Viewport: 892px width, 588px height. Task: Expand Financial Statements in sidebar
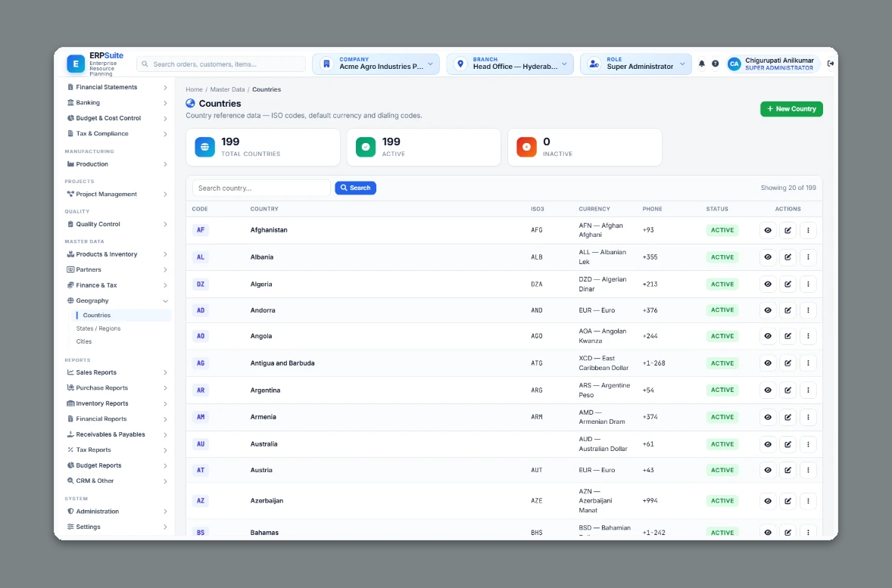click(118, 87)
